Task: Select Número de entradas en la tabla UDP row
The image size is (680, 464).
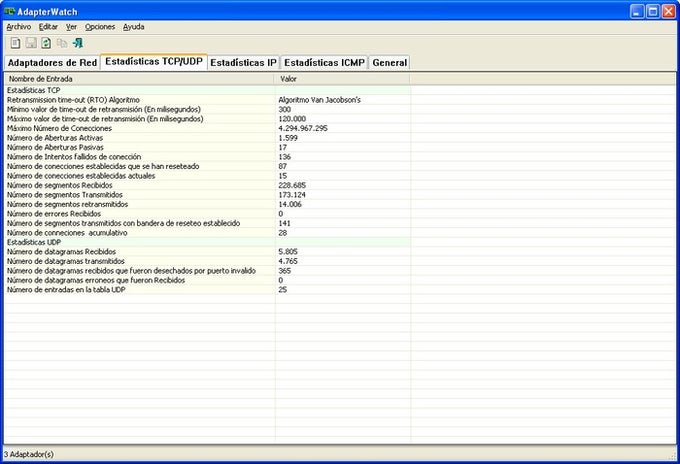Action: 207,290
